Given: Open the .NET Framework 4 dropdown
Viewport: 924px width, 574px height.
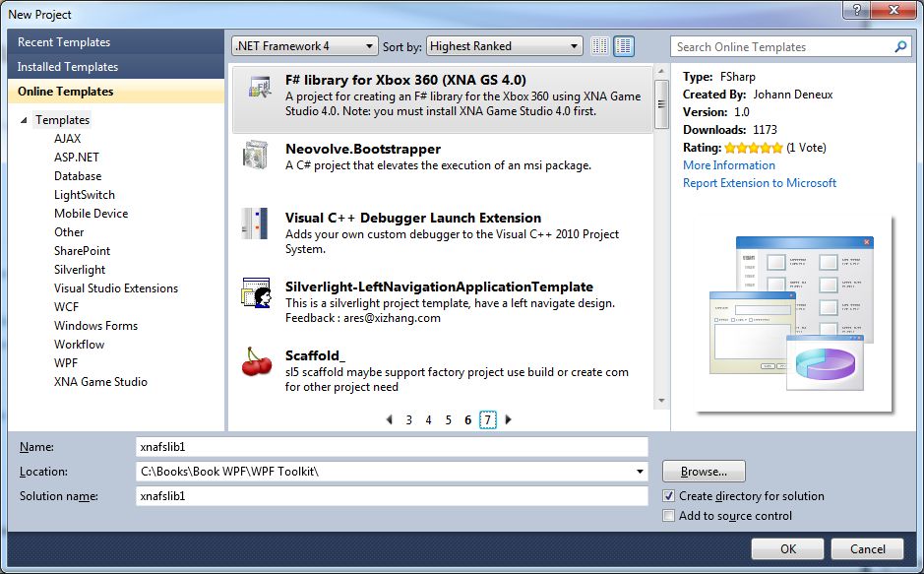Looking at the screenshot, I should pyautogui.click(x=368, y=45).
